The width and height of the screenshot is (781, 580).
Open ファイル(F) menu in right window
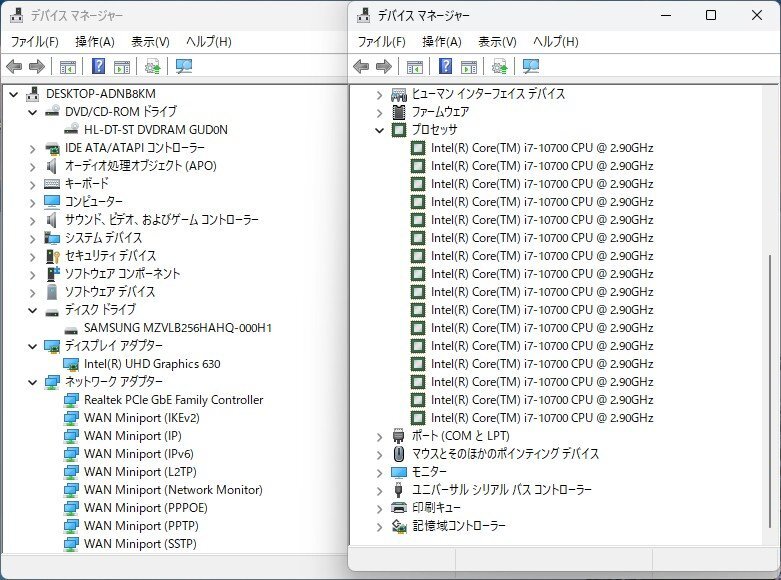(382, 42)
